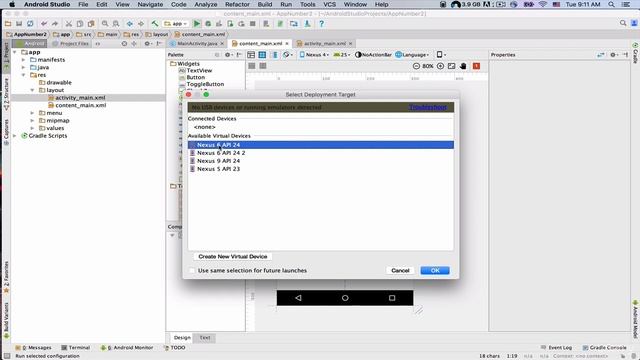Switch to the Text tab at the bottom
Screen dimensions: 640x360
point(205,338)
